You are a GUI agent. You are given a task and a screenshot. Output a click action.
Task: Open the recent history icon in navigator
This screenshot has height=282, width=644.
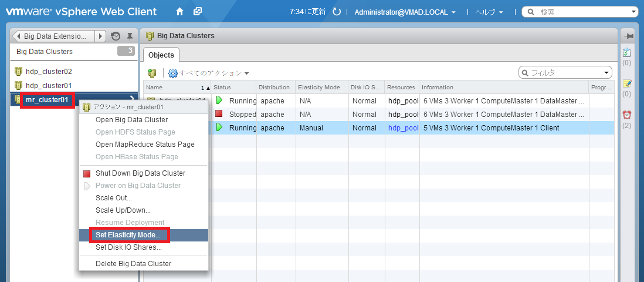pos(116,36)
